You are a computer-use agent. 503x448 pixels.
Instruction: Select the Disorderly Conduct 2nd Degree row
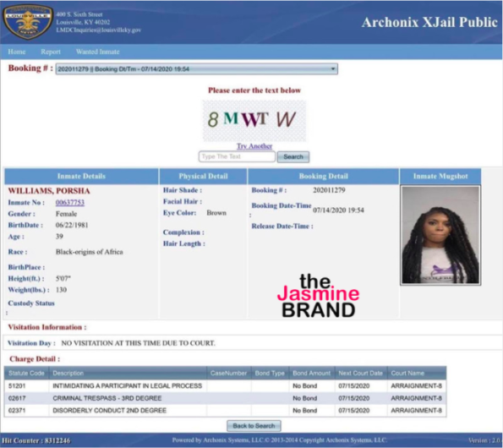tap(225, 411)
